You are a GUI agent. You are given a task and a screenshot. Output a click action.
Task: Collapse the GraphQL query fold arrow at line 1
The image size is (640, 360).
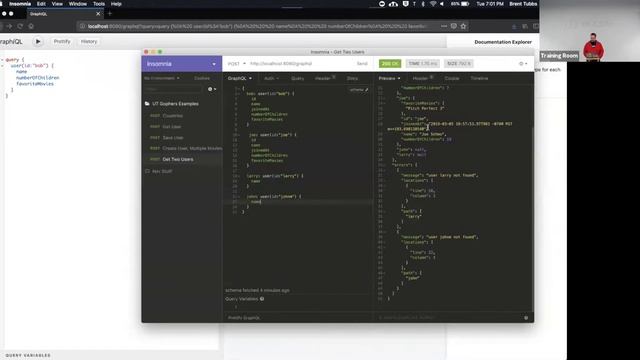click(x=240, y=88)
